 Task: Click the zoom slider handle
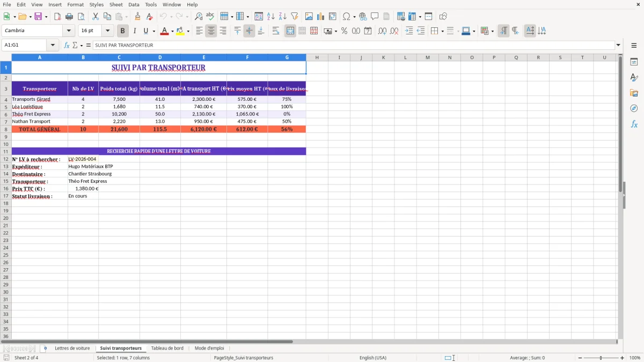click(x=601, y=358)
